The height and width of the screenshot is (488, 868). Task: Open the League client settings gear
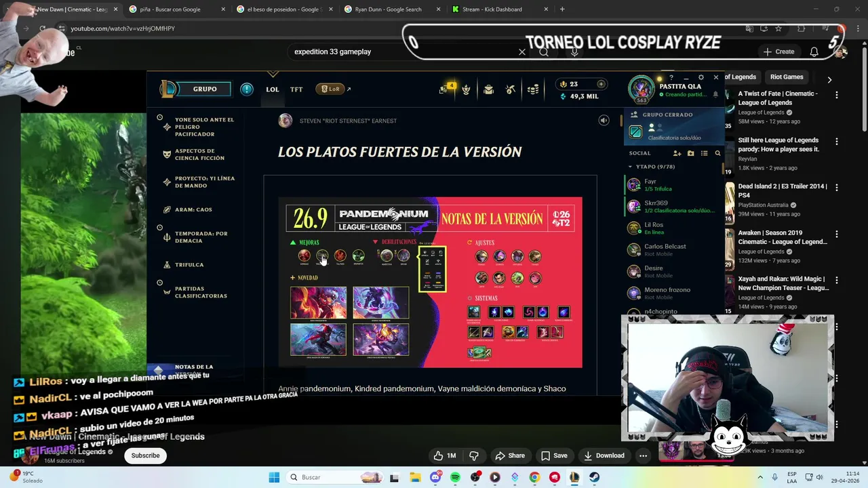[x=701, y=77]
